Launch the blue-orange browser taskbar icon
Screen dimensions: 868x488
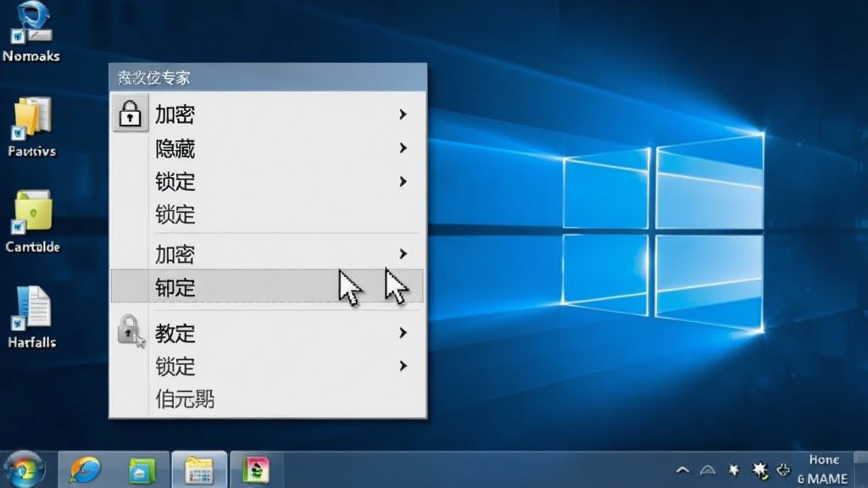coord(85,469)
